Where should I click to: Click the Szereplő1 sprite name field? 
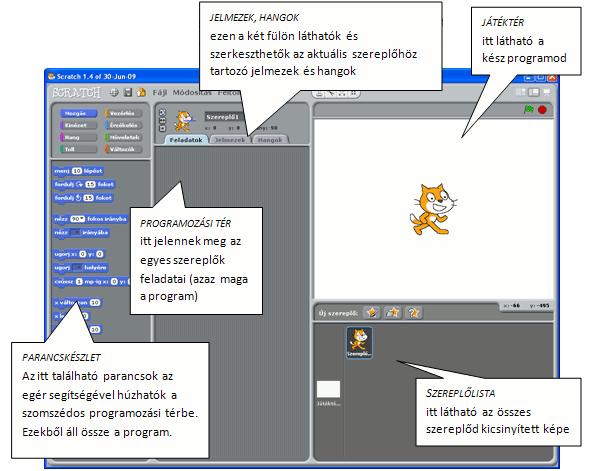pos(224,117)
